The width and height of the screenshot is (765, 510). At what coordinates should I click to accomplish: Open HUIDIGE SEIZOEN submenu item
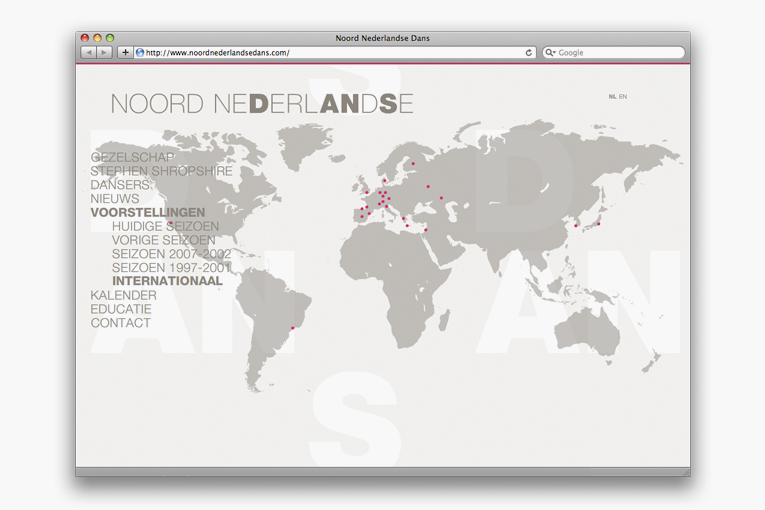tap(165, 226)
